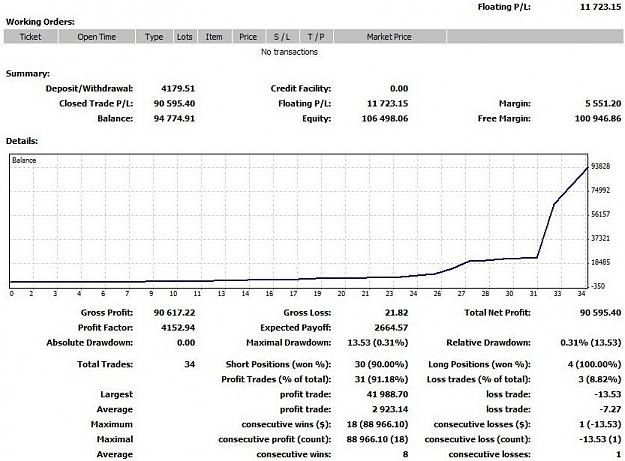Click the 74992 chart axis value
Viewport: 625px width, 461px height.
point(600,190)
